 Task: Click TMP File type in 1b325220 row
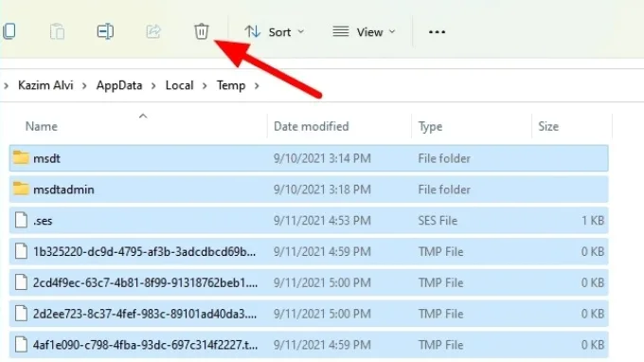pyautogui.click(x=440, y=251)
